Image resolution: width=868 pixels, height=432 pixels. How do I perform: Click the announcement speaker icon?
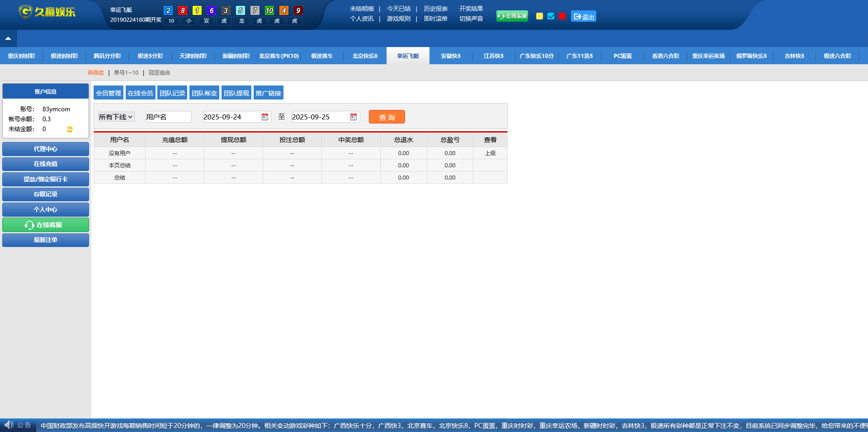[x=9, y=425]
